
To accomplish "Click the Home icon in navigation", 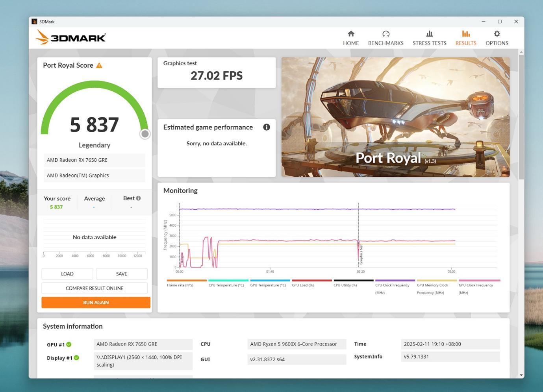I will [x=351, y=34].
